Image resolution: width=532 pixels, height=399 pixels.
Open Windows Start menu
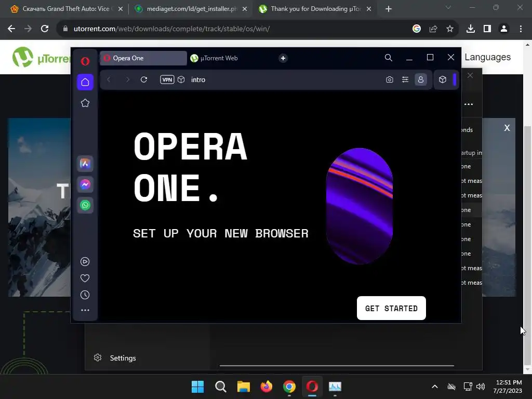coord(197,387)
